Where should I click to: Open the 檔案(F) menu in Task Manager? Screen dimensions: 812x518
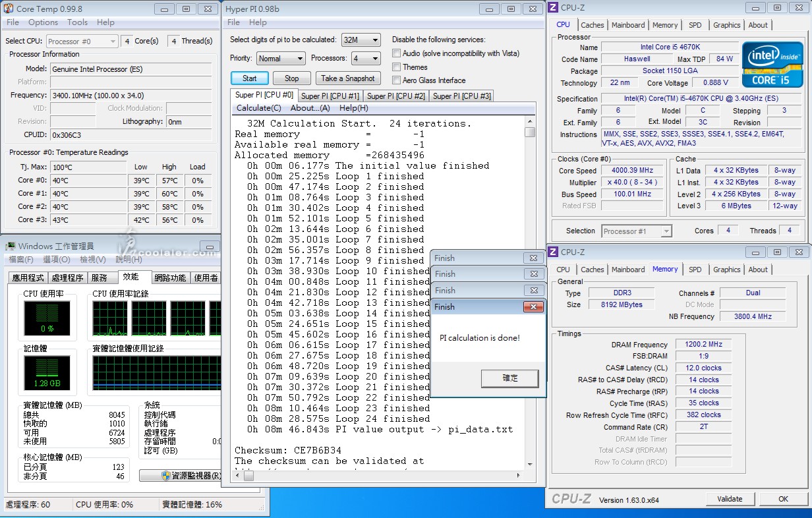pos(21,260)
